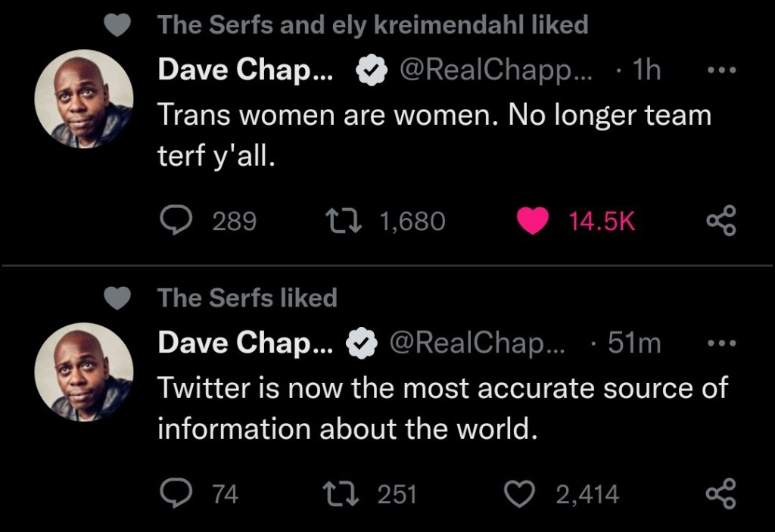Viewport: 775px width, 532px height.
Task: Click the 1h timestamp on first tweet
Action: pos(646,70)
